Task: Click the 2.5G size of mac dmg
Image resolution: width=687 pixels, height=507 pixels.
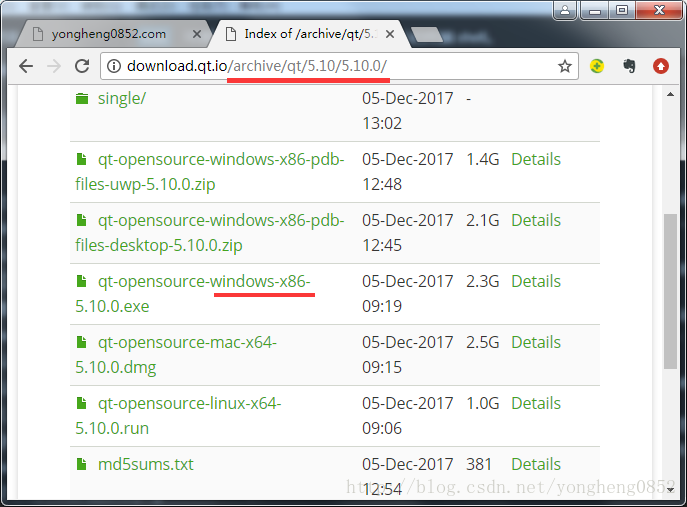Action: point(482,342)
